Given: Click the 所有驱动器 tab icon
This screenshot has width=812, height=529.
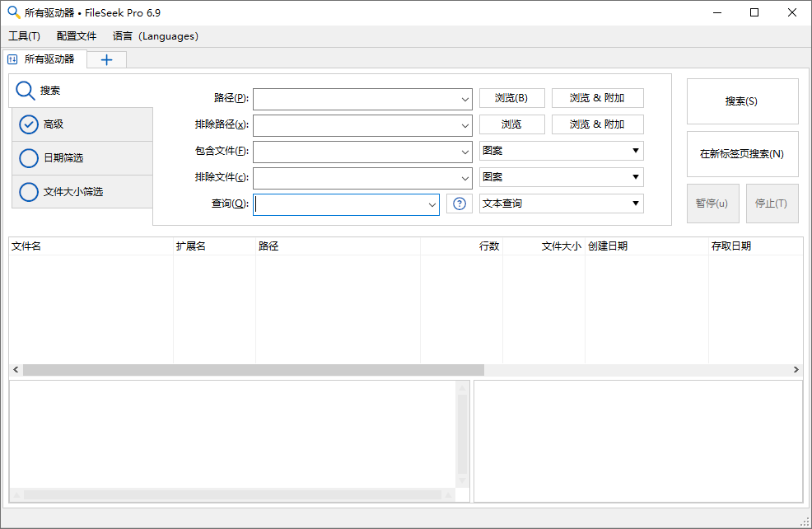Looking at the screenshot, I should 12,59.
